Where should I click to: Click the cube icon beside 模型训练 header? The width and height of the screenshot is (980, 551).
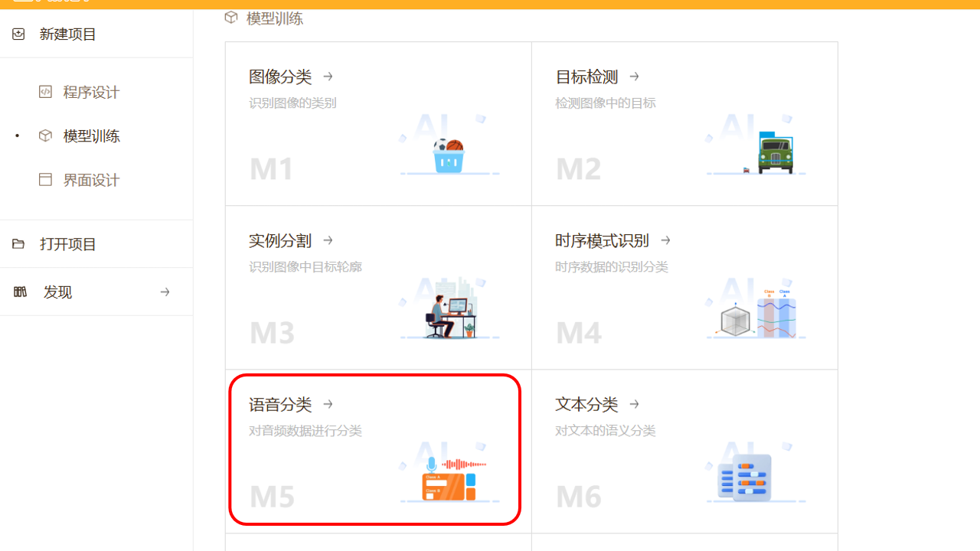pyautogui.click(x=230, y=18)
